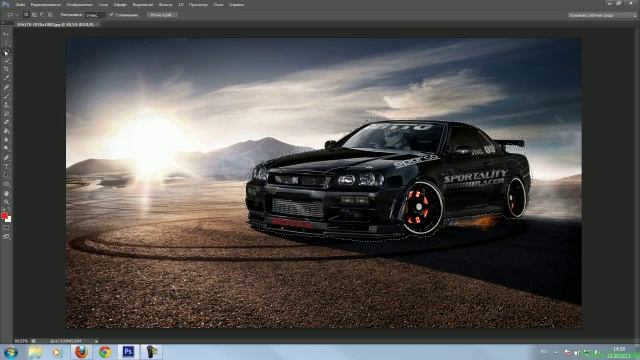The image size is (640, 360).
Task: Click the red foreground color swatch
Action: (x=4, y=216)
